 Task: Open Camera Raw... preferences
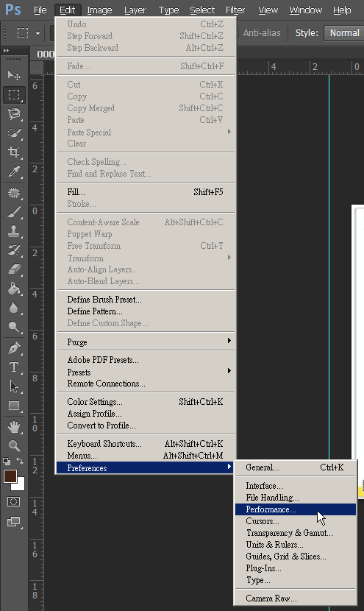click(296, 598)
